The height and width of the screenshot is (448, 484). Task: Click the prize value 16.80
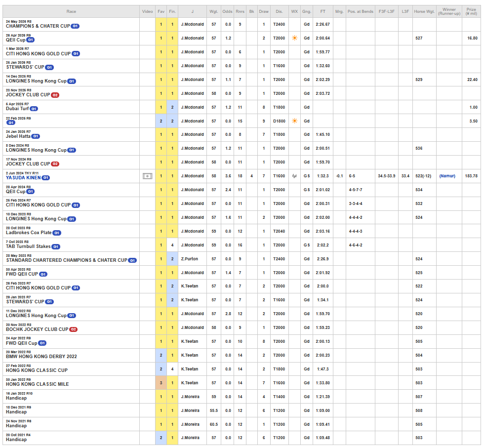tap(472, 39)
